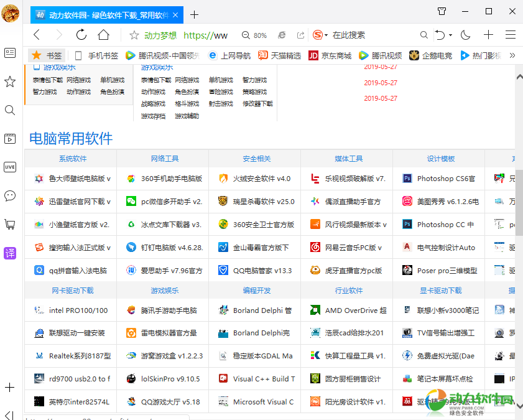Open the browser main menu
Image resolution: width=523 pixels, height=420 pixels.
(511, 35)
